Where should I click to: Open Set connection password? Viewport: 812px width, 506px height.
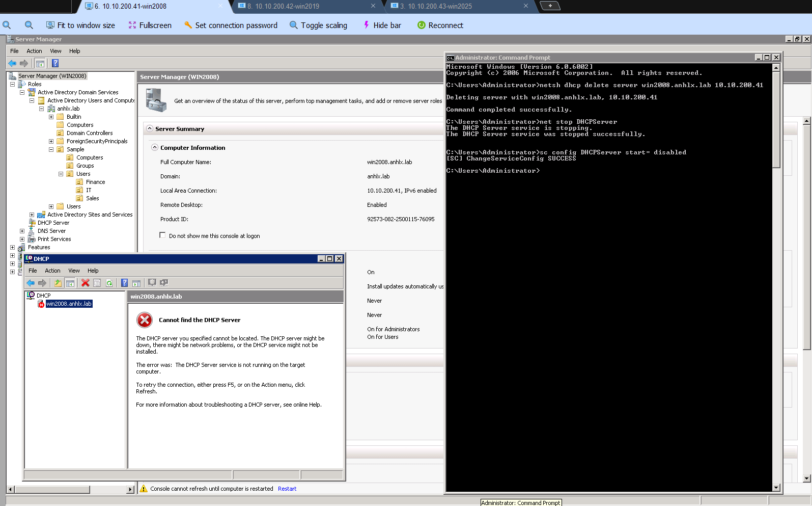[x=231, y=25]
